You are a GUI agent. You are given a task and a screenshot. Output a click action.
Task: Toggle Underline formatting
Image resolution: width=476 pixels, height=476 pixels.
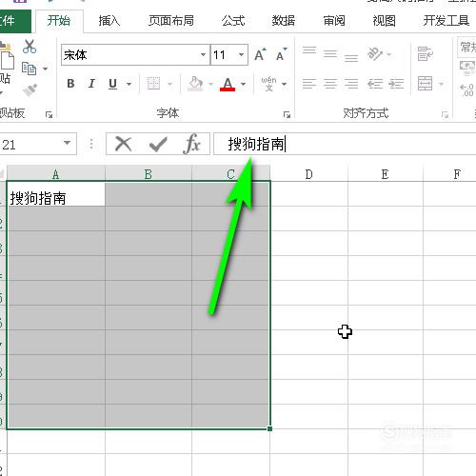[112, 84]
